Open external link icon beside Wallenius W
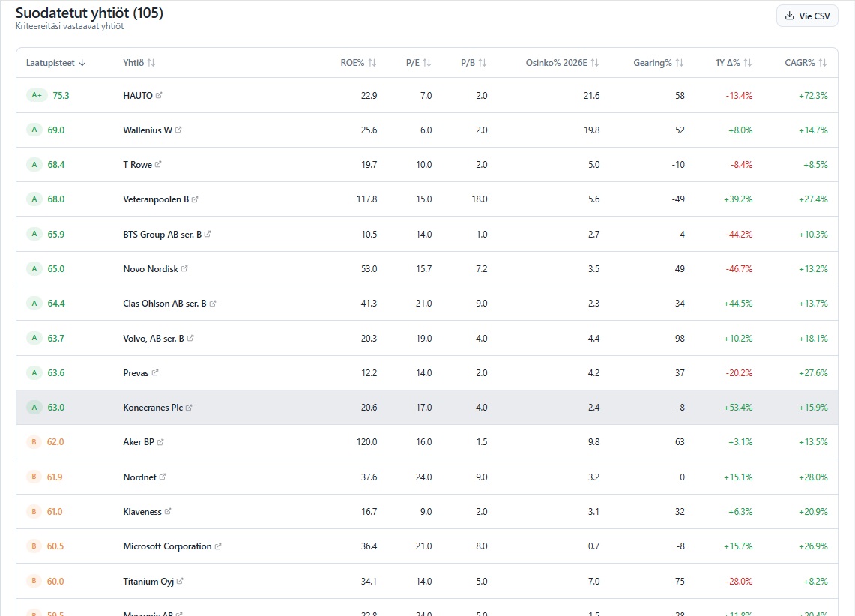Screen dimensions: 855x616 pyautogui.click(x=178, y=130)
